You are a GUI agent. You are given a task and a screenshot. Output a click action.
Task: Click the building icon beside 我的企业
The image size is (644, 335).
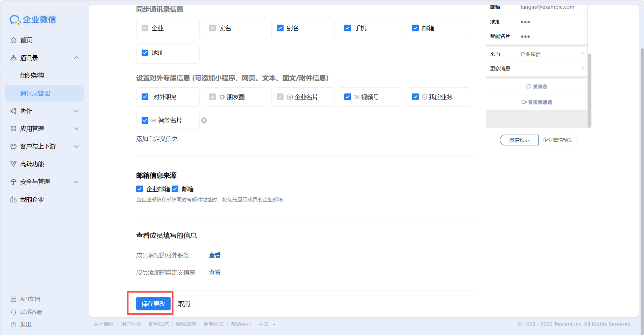pyautogui.click(x=13, y=199)
